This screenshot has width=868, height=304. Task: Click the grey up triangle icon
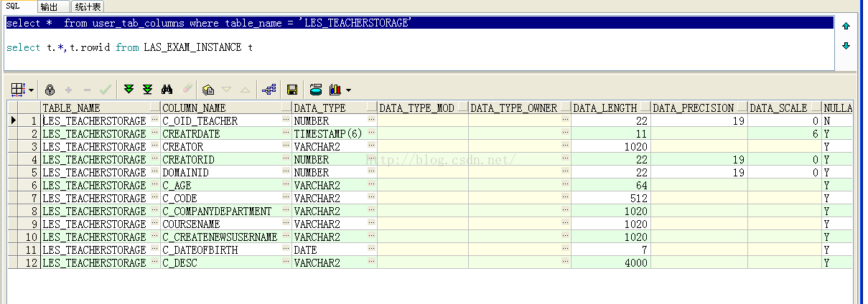point(245,90)
